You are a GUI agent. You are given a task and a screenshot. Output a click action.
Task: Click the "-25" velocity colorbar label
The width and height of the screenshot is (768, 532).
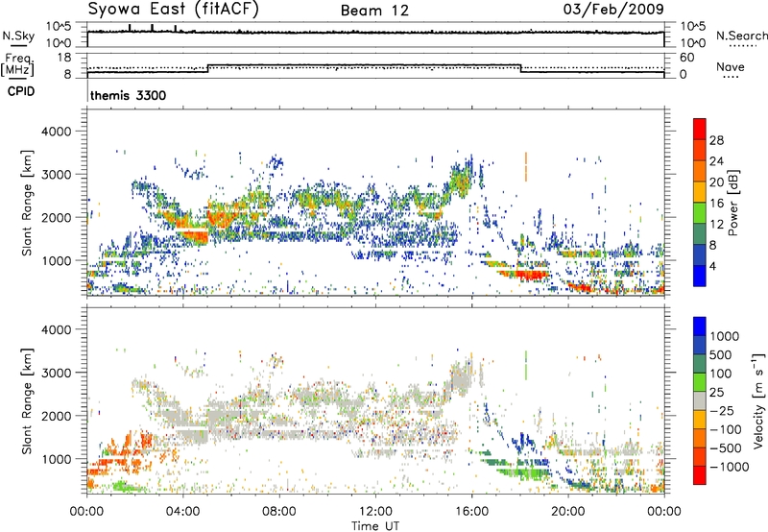click(723, 410)
